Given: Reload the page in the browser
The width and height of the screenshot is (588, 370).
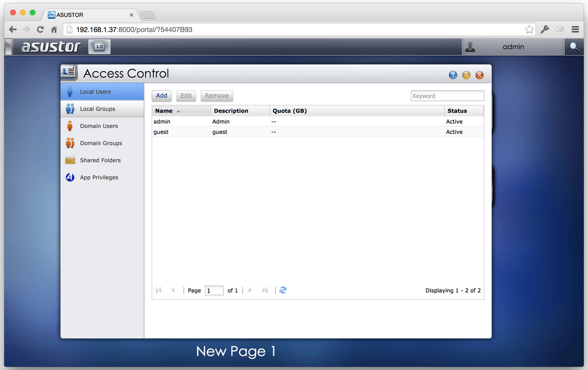Looking at the screenshot, I should (x=40, y=29).
